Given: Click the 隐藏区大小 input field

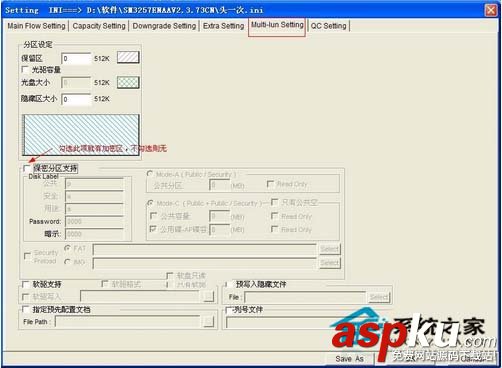Looking at the screenshot, I should point(76,99).
